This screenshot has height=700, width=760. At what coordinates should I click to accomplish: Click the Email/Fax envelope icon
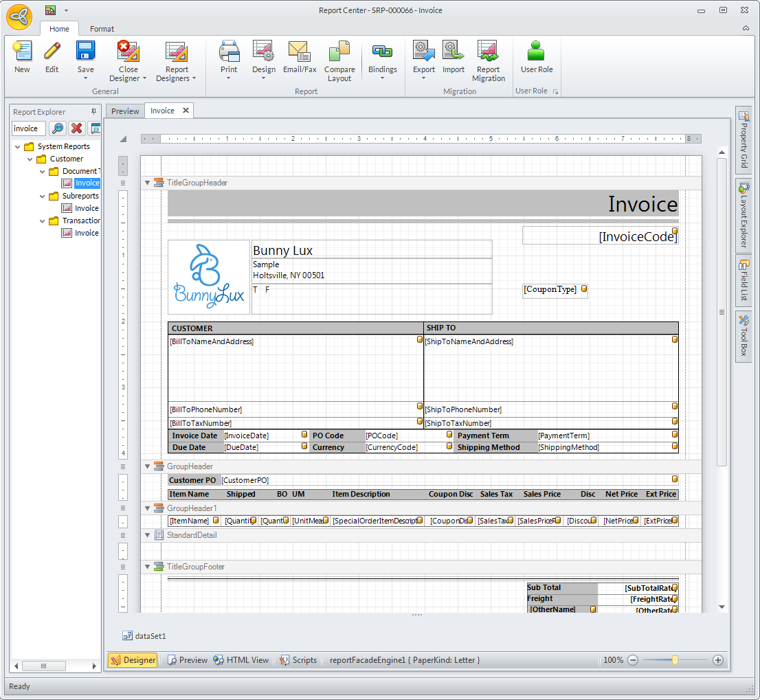click(x=300, y=52)
